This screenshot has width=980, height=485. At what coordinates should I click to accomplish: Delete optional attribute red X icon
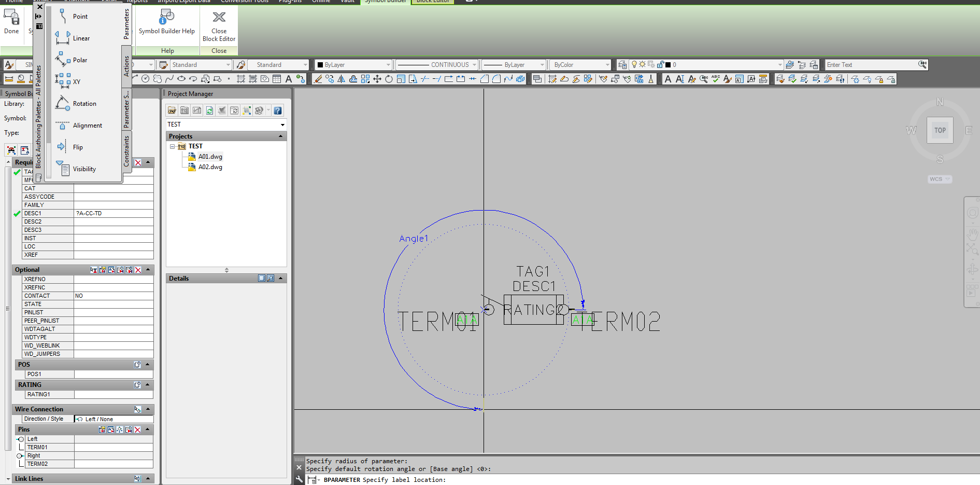click(x=138, y=270)
